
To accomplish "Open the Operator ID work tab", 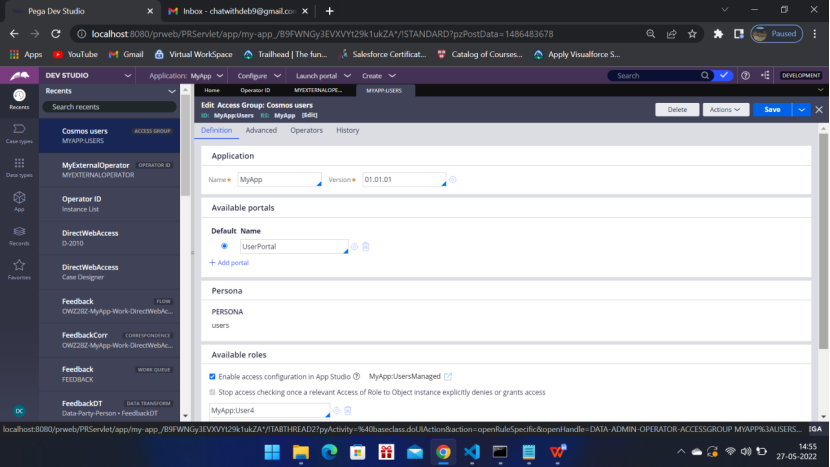I will (255, 91).
